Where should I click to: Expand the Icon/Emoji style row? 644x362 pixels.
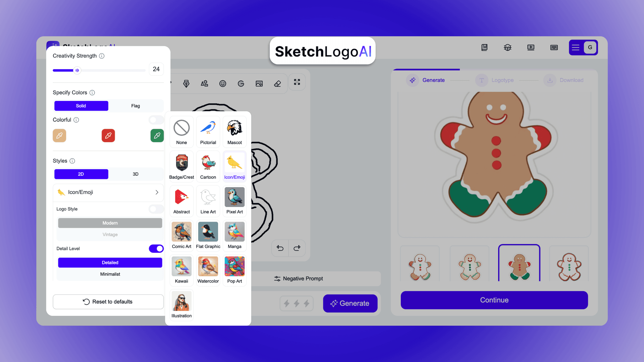click(x=157, y=192)
